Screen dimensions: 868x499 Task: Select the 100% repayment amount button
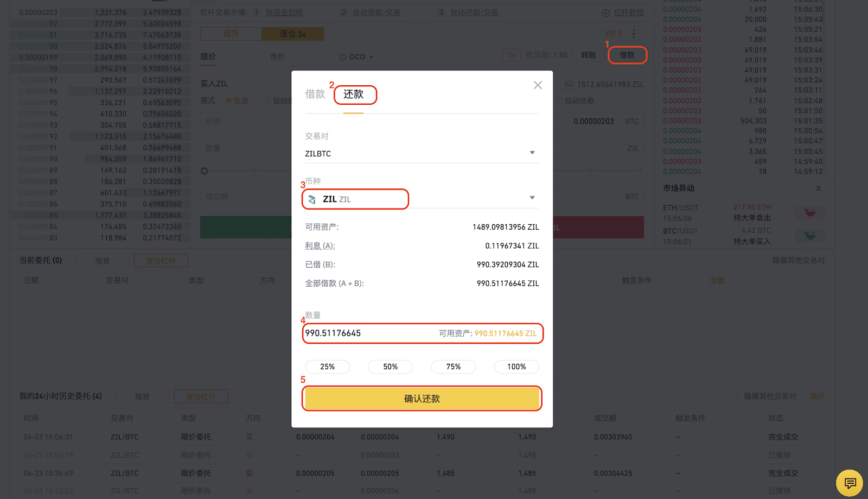tap(516, 367)
